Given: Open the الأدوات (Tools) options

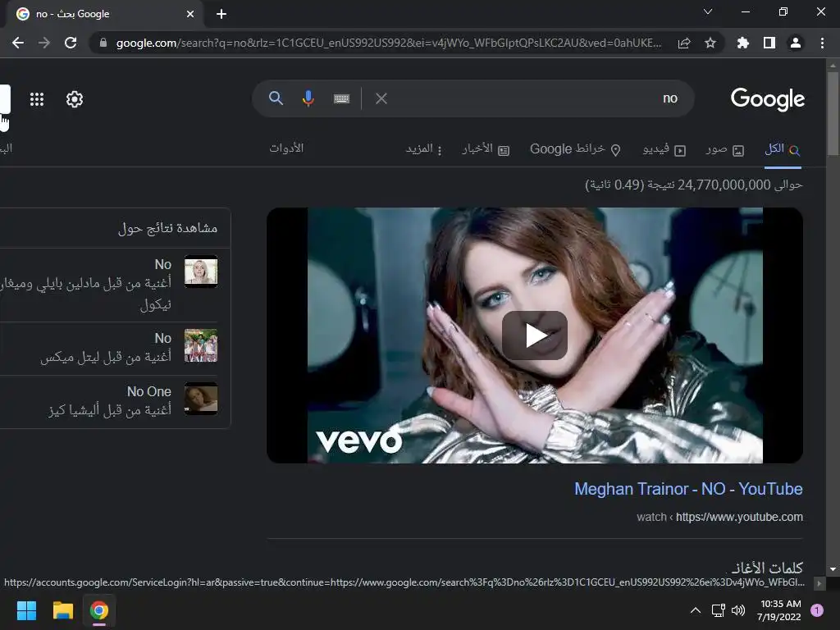Looking at the screenshot, I should (286, 148).
